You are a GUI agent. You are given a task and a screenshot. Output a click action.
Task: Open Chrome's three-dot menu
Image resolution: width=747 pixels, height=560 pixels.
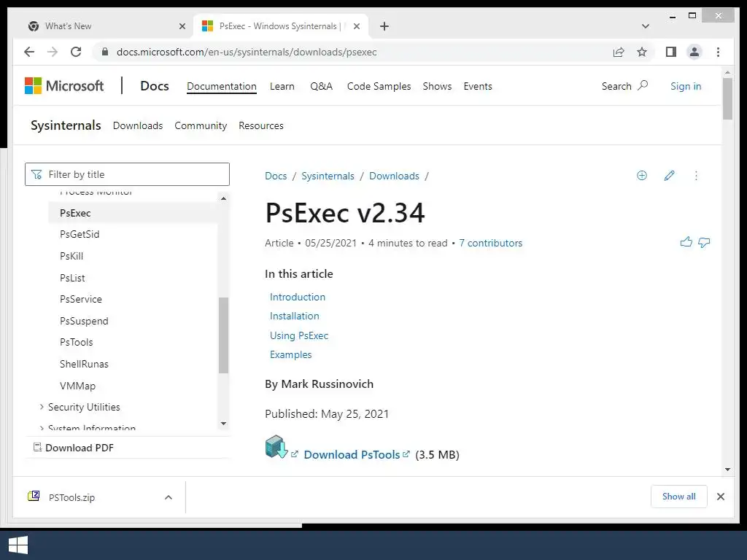click(718, 52)
